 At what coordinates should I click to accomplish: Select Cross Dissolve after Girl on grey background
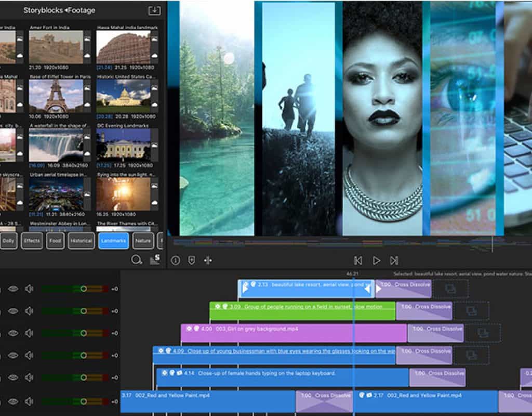pos(436,333)
